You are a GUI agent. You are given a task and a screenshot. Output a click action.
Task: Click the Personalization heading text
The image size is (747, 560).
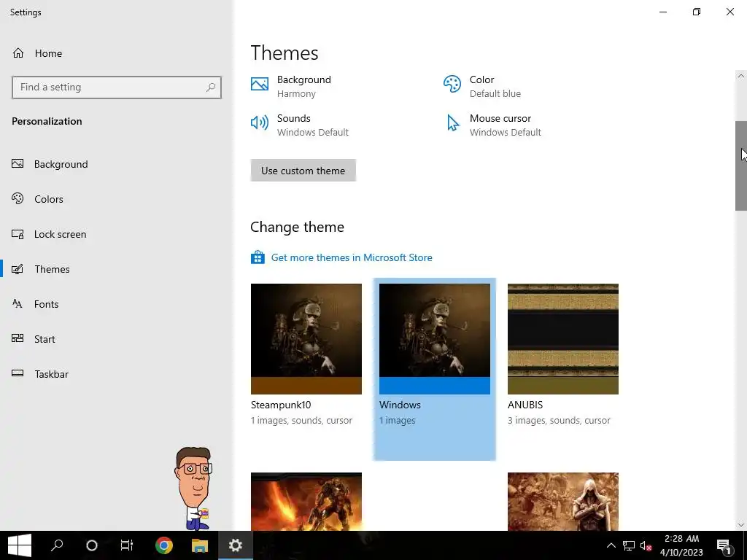[47, 121]
